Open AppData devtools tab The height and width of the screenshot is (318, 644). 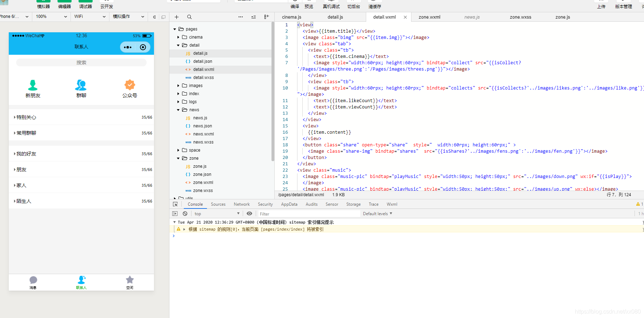point(289,204)
